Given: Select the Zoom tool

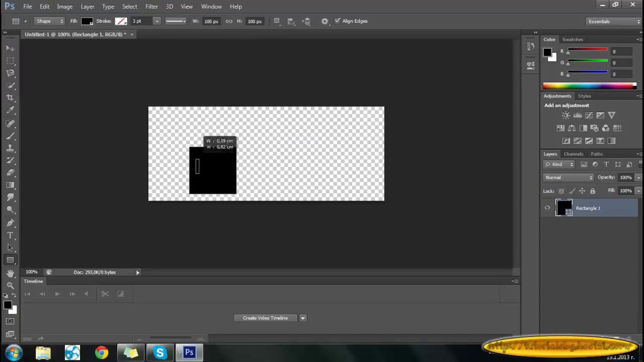Looking at the screenshot, I should click(x=10, y=285).
